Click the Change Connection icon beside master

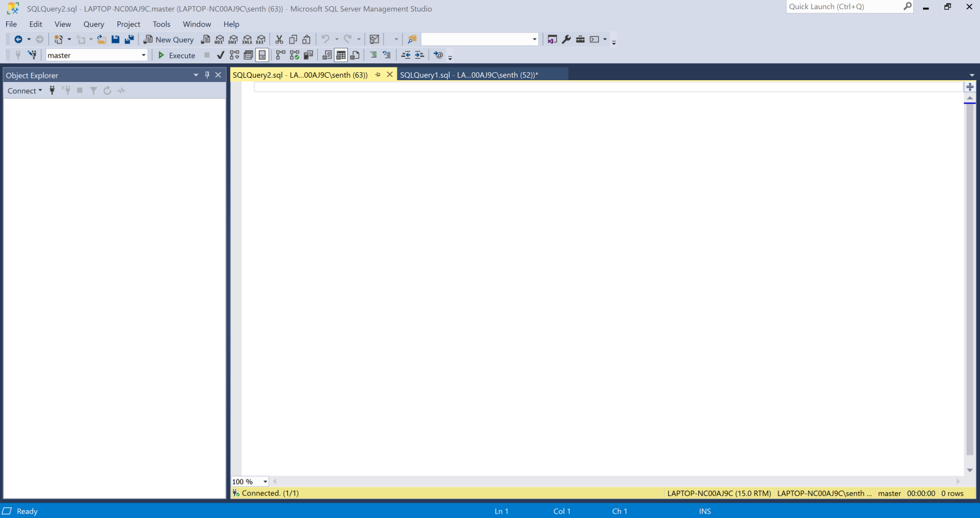pyautogui.click(x=32, y=55)
